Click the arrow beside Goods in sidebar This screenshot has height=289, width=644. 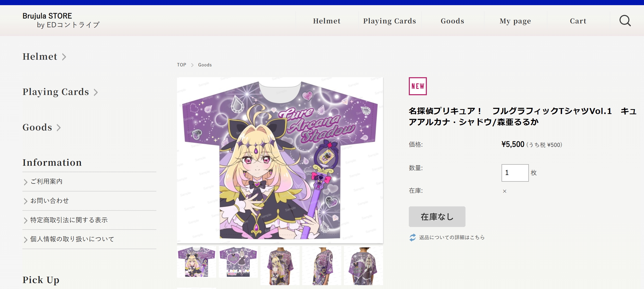pos(59,127)
